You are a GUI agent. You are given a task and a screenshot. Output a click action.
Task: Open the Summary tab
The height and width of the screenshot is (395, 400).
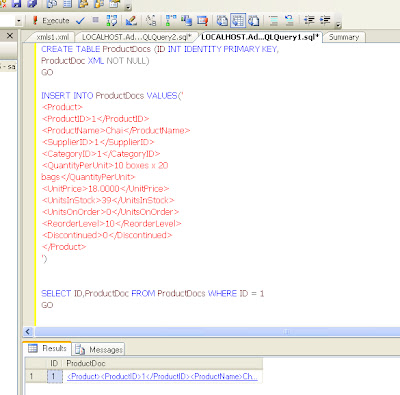coord(344,37)
